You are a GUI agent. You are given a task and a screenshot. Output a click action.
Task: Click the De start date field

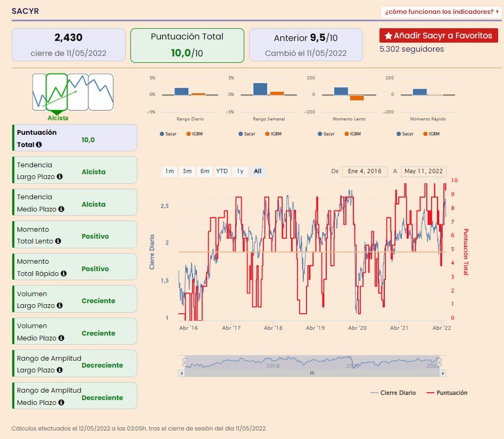click(365, 171)
